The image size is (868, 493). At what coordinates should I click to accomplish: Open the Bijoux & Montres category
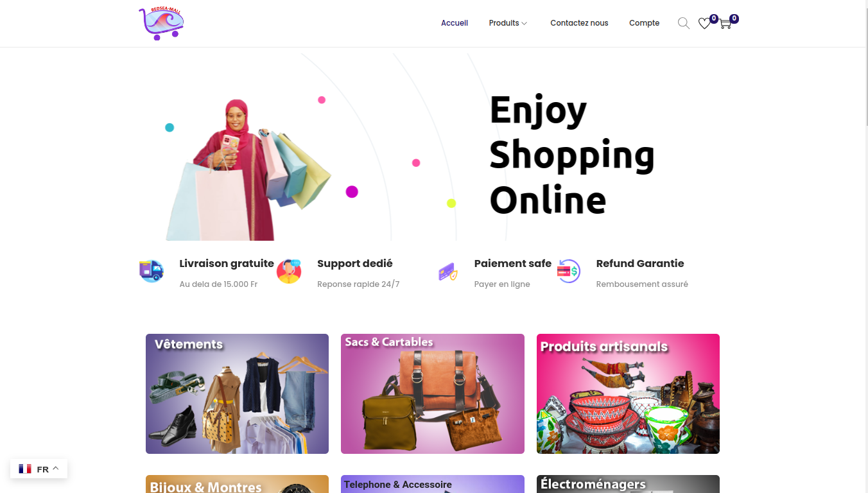click(x=237, y=484)
